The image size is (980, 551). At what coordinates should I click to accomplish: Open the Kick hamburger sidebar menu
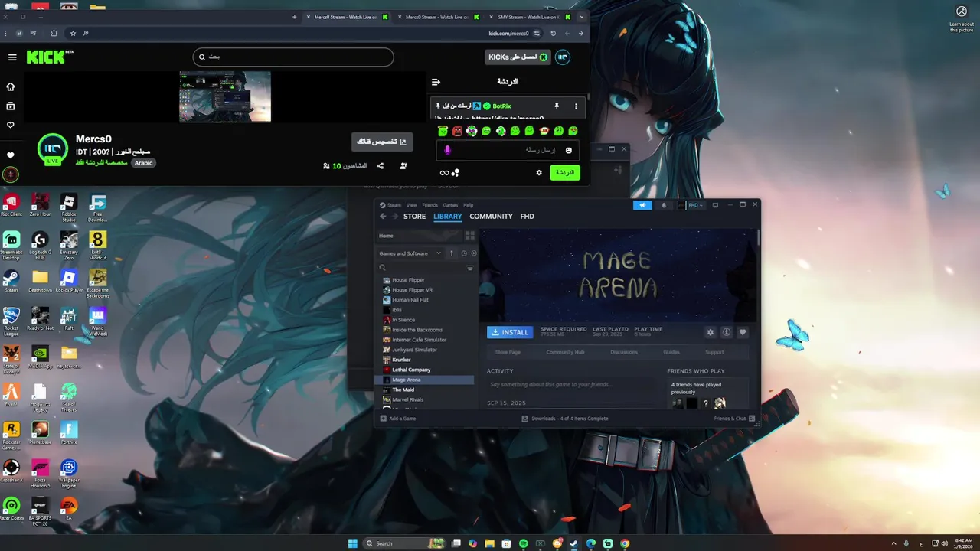pos(12,57)
